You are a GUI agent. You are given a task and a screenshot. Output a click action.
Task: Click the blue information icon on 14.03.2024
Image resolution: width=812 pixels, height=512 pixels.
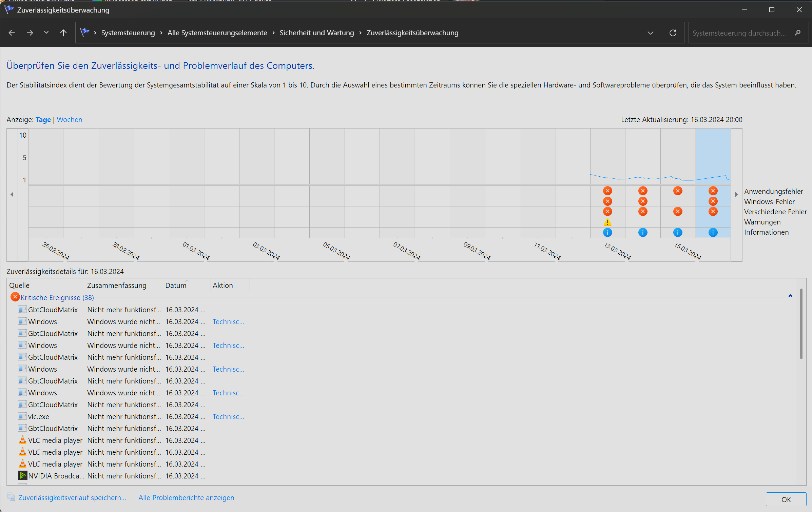pos(642,233)
